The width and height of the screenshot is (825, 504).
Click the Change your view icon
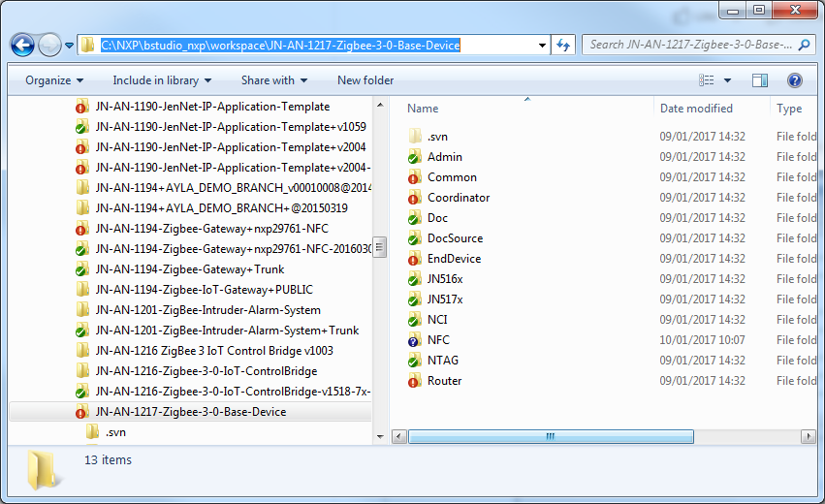click(706, 80)
